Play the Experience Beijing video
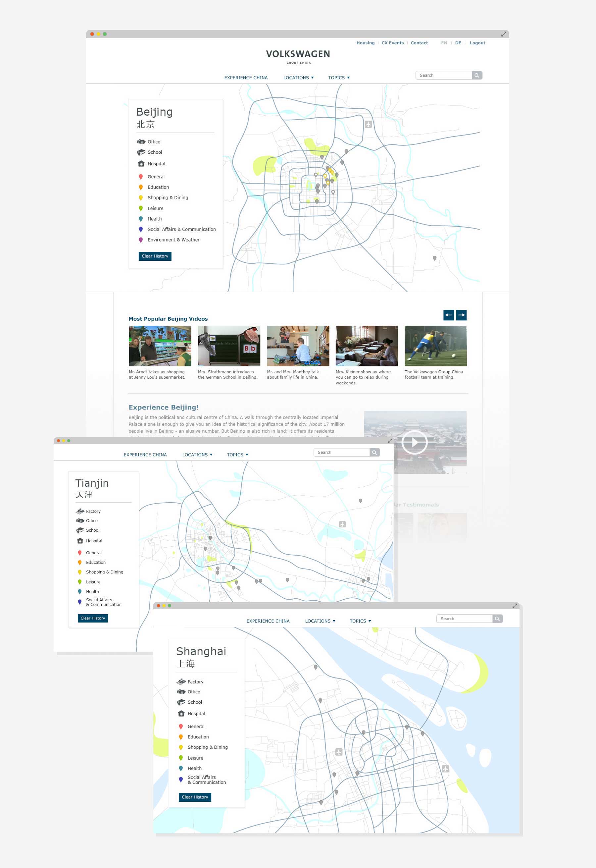The width and height of the screenshot is (596, 868). point(415,442)
